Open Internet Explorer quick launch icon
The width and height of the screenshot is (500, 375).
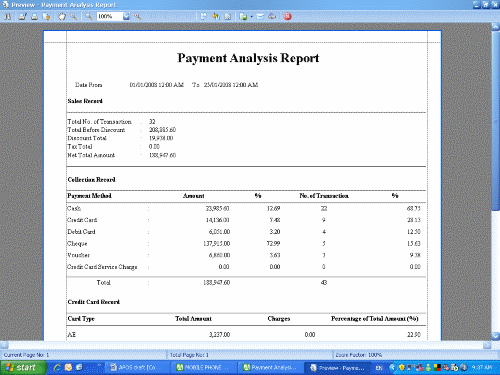point(57,367)
